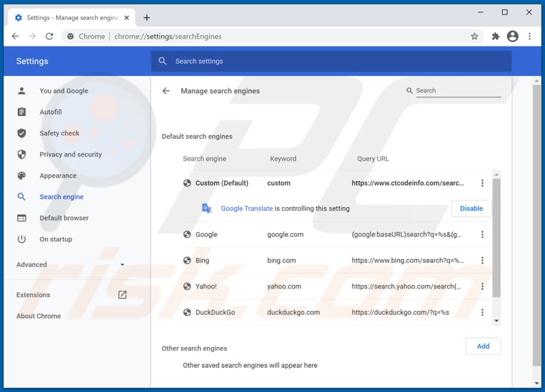Open Extensions link in sidebar
545x392 pixels.
(x=33, y=295)
